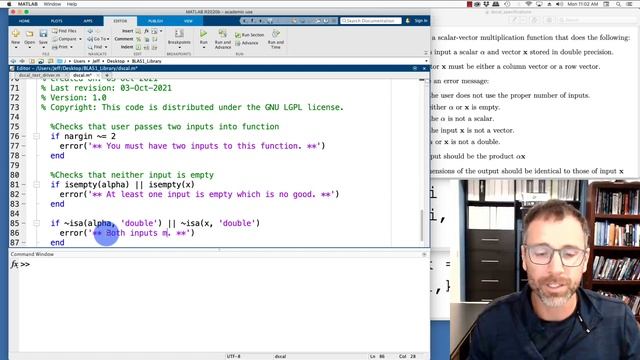
Task: Open the Help menu in the menu bar
Action: [72, 4]
